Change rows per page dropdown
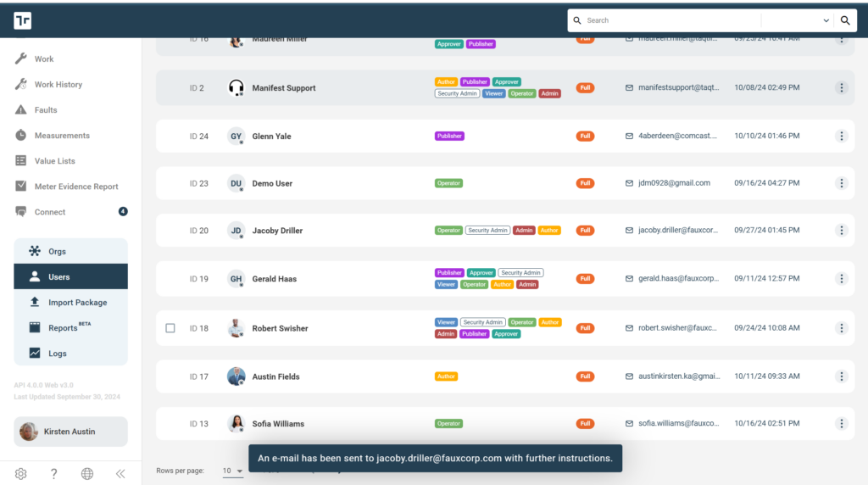The width and height of the screenshot is (868, 485). (x=232, y=471)
